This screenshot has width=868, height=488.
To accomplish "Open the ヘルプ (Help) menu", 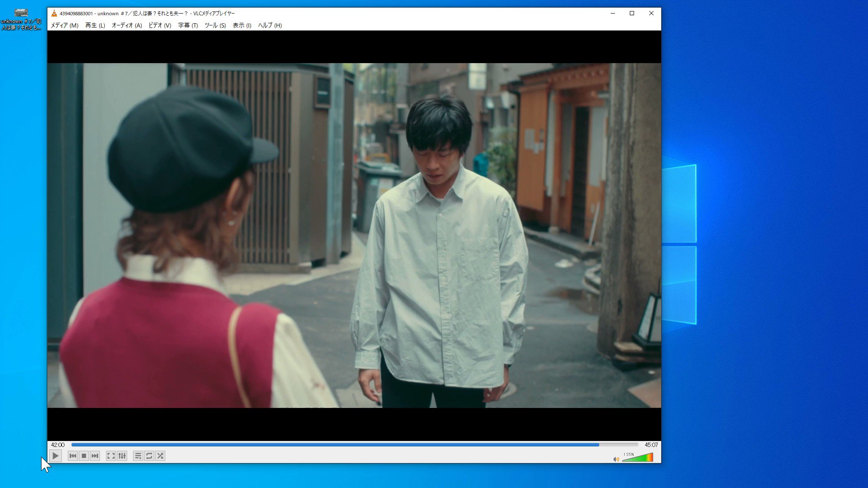I will click(x=269, y=25).
